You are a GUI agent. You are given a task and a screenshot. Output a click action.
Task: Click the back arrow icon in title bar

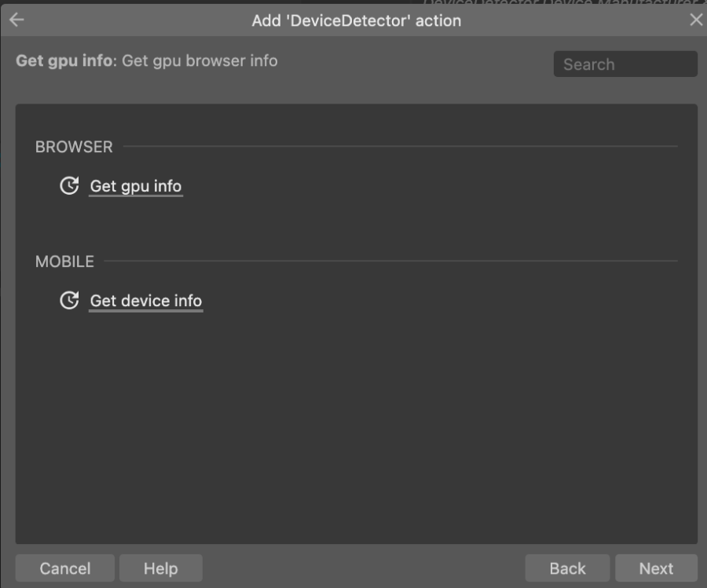(x=16, y=20)
